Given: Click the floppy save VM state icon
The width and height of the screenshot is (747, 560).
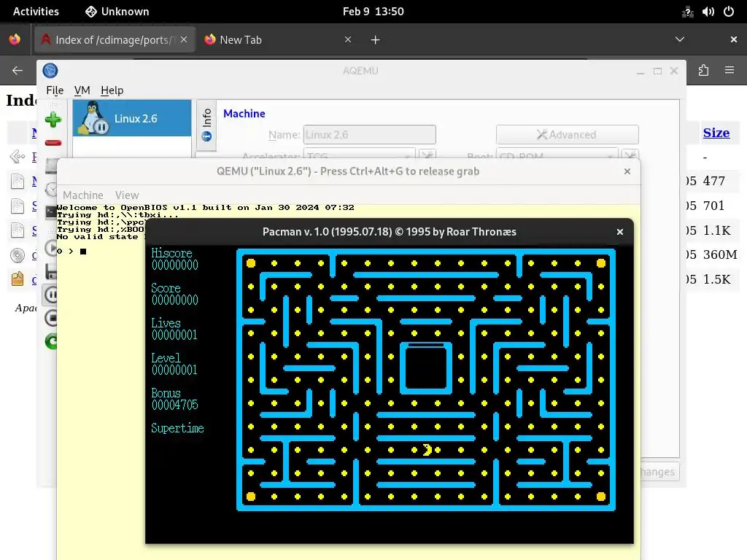Looking at the screenshot, I should point(51,272).
